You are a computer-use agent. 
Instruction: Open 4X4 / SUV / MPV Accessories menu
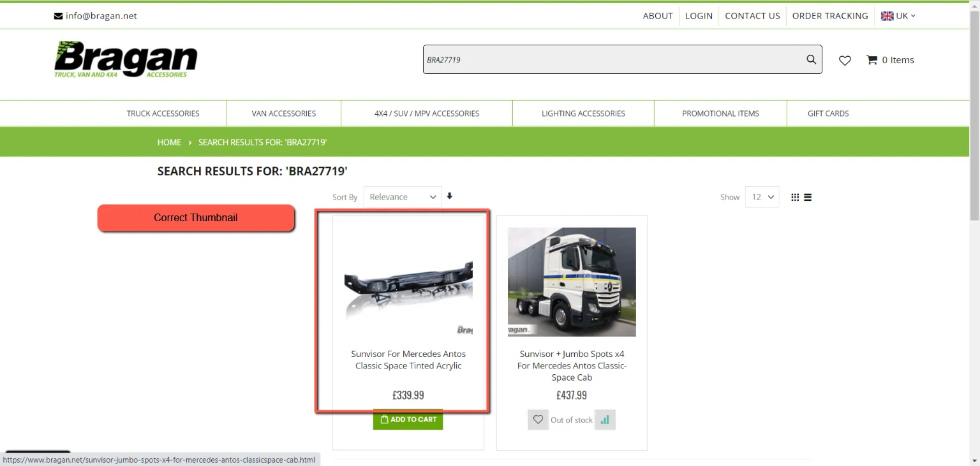(427, 113)
